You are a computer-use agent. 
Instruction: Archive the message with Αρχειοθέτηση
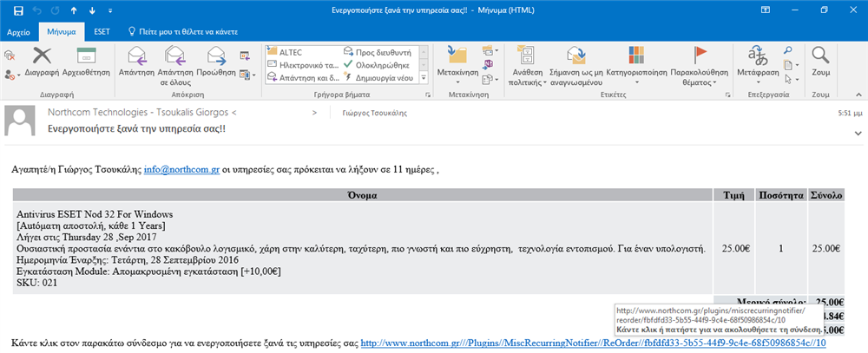click(x=86, y=62)
